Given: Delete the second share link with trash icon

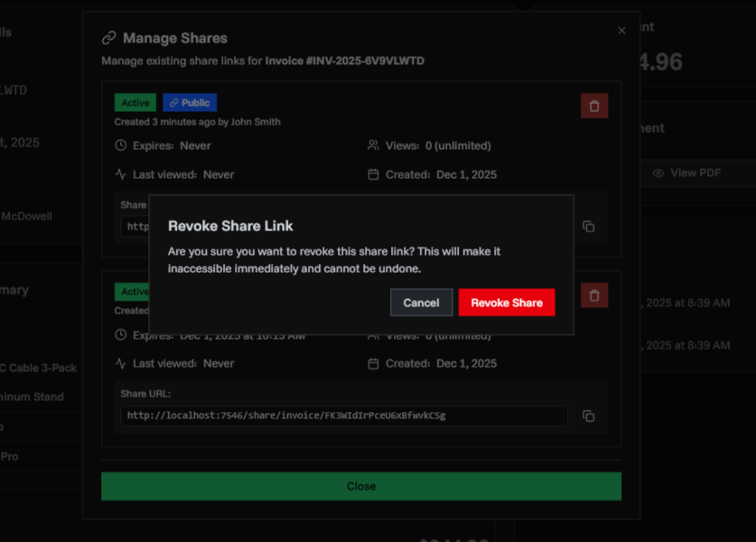Looking at the screenshot, I should (593, 294).
